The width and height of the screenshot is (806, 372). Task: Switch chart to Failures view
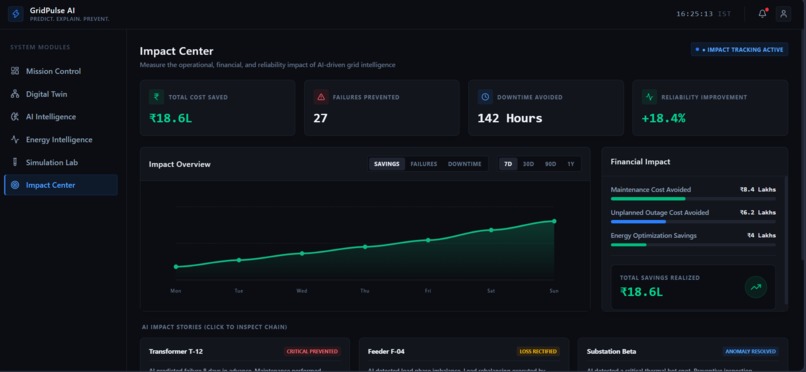(424, 164)
